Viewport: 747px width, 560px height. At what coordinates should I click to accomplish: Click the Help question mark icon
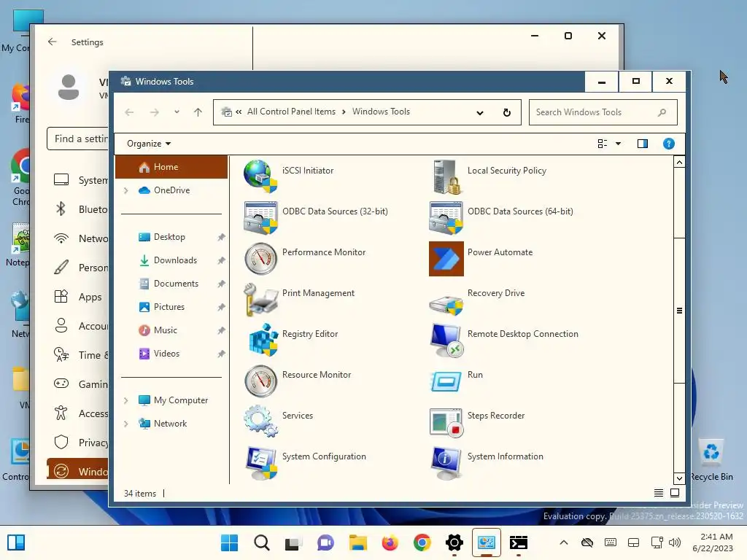click(x=668, y=144)
